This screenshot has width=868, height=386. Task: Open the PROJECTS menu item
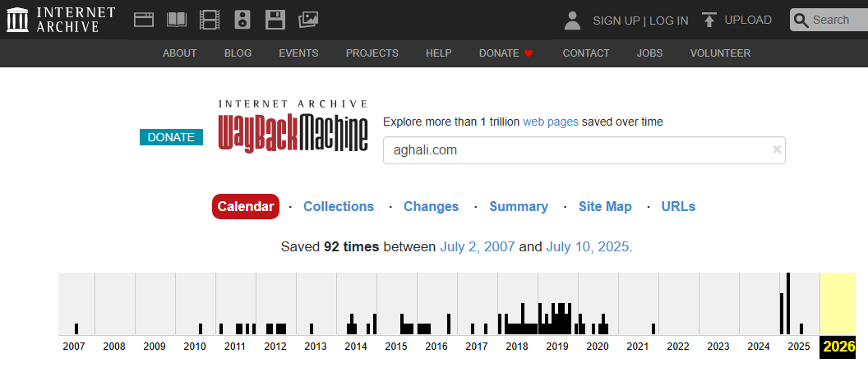pyautogui.click(x=372, y=53)
